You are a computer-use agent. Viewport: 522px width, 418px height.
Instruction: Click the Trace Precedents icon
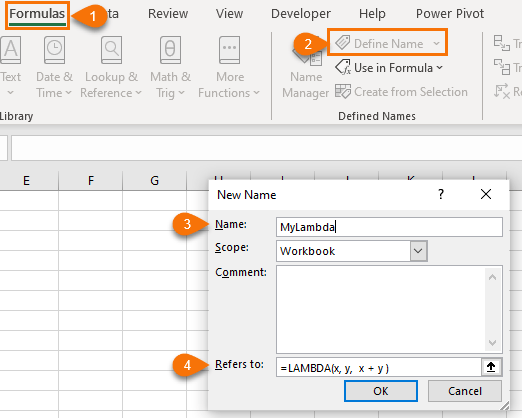(x=502, y=43)
